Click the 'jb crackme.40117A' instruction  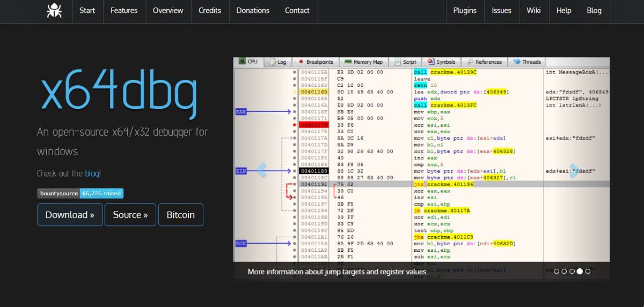pos(442,210)
